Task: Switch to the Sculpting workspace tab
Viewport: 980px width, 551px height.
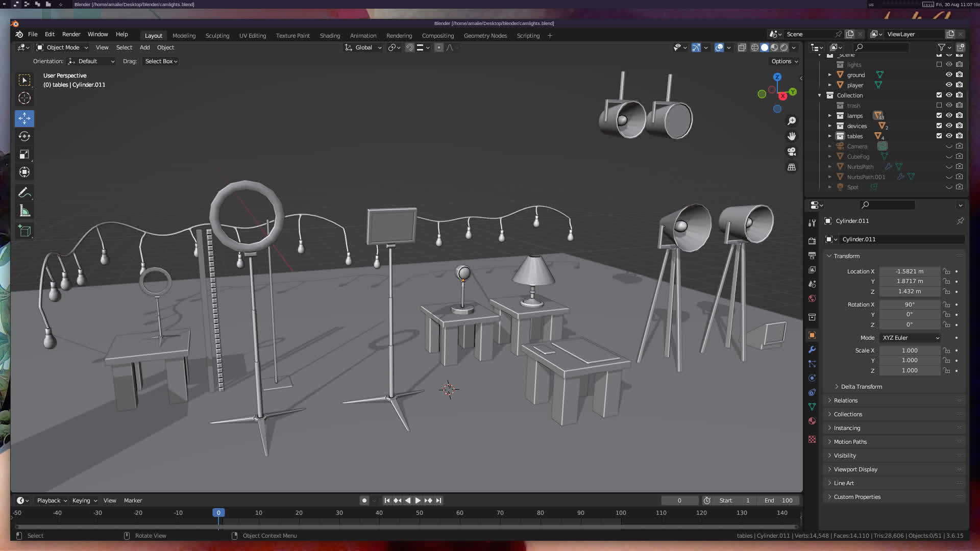Action: [217, 36]
